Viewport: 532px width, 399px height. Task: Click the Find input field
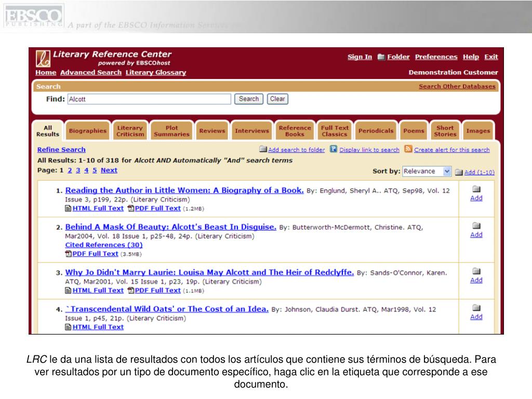pos(149,99)
